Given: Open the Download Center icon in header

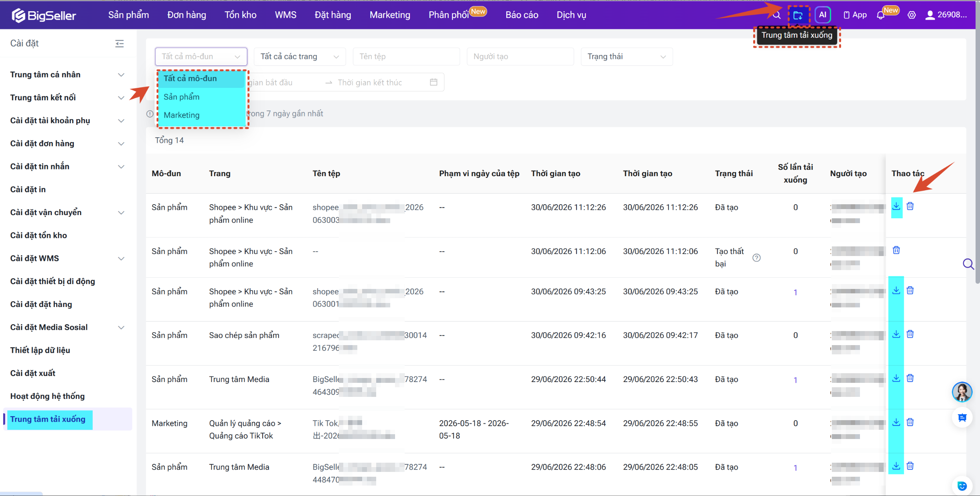Looking at the screenshot, I should coord(798,15).
